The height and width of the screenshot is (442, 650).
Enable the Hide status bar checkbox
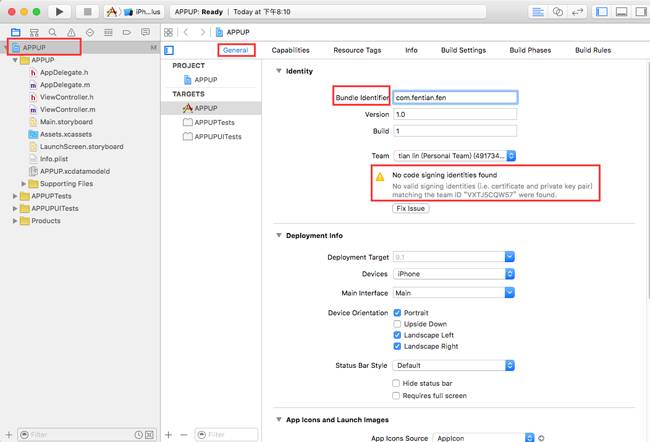[x=398, y=383]
